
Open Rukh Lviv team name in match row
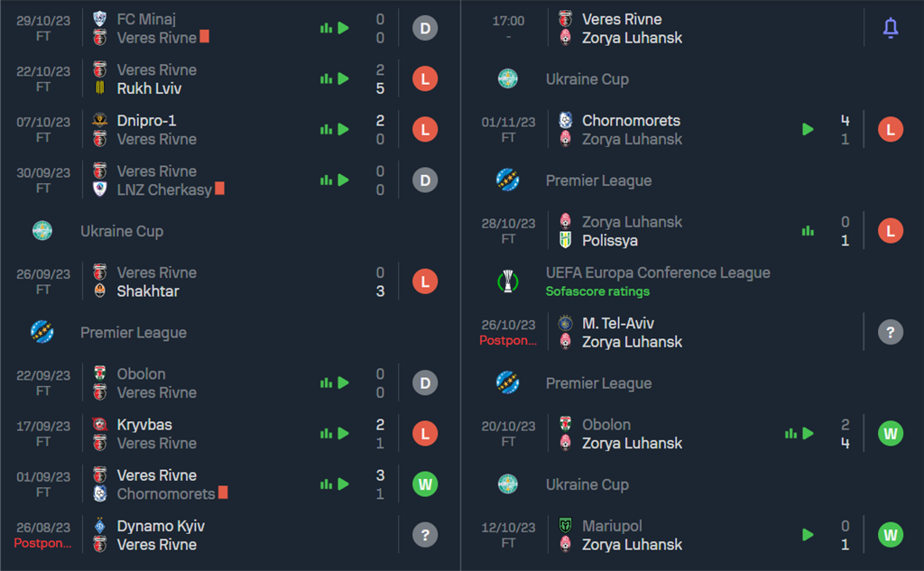coord(149,88)
